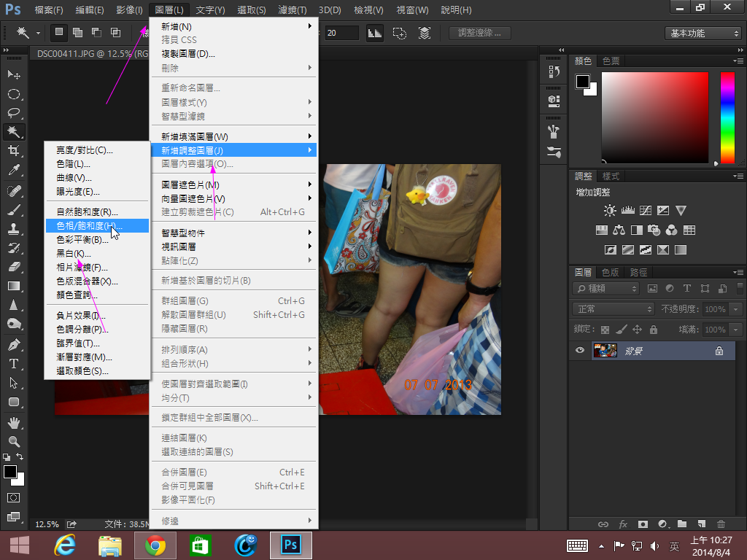Select the Pen tool
Viewport: 747px width, 560px height.
pos(14,345)
